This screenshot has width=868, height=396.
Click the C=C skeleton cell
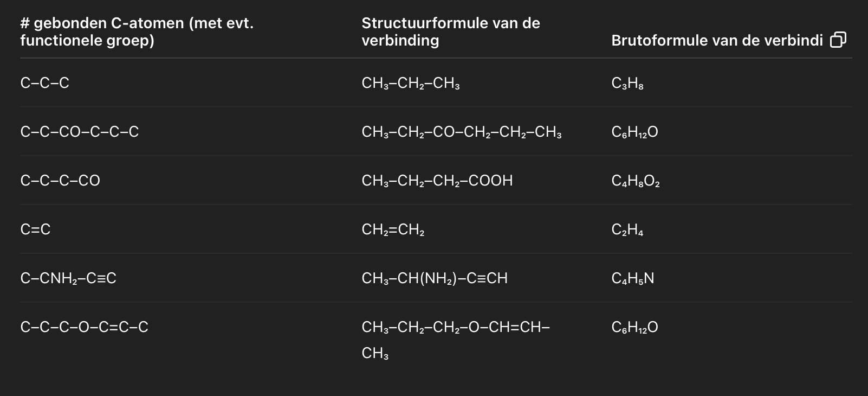click(x=35, y=229)
